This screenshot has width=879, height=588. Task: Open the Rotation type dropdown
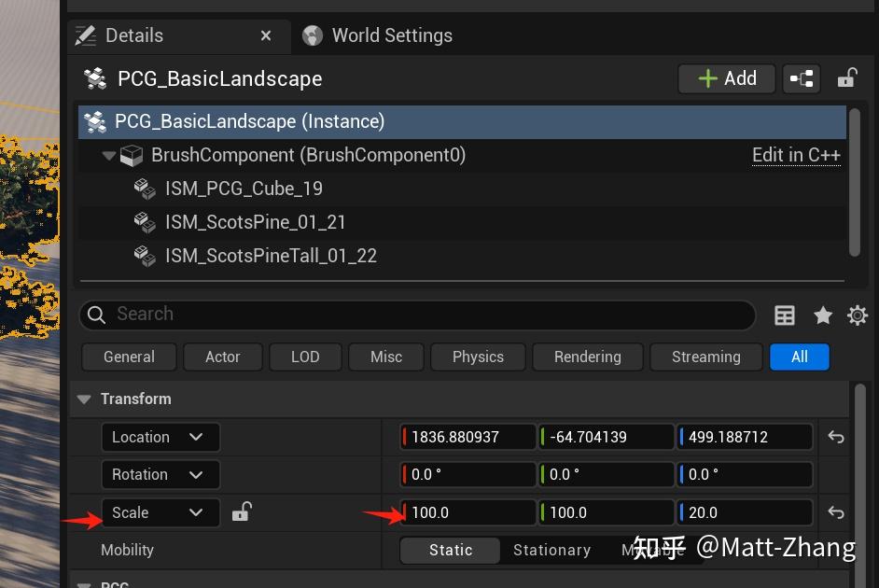pyautogui.click(x=160, y=474)
